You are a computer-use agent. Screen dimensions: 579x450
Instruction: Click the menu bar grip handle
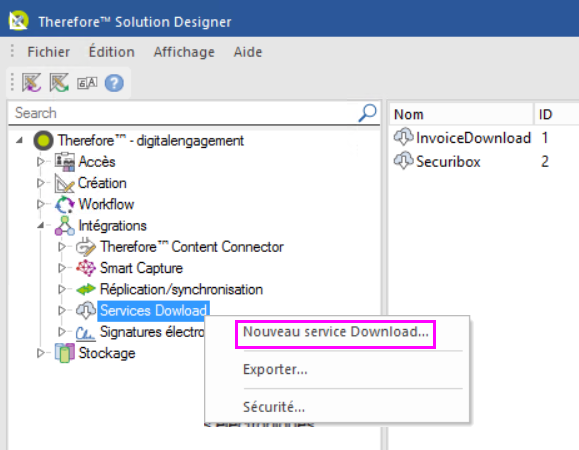[x=12, y=51]
